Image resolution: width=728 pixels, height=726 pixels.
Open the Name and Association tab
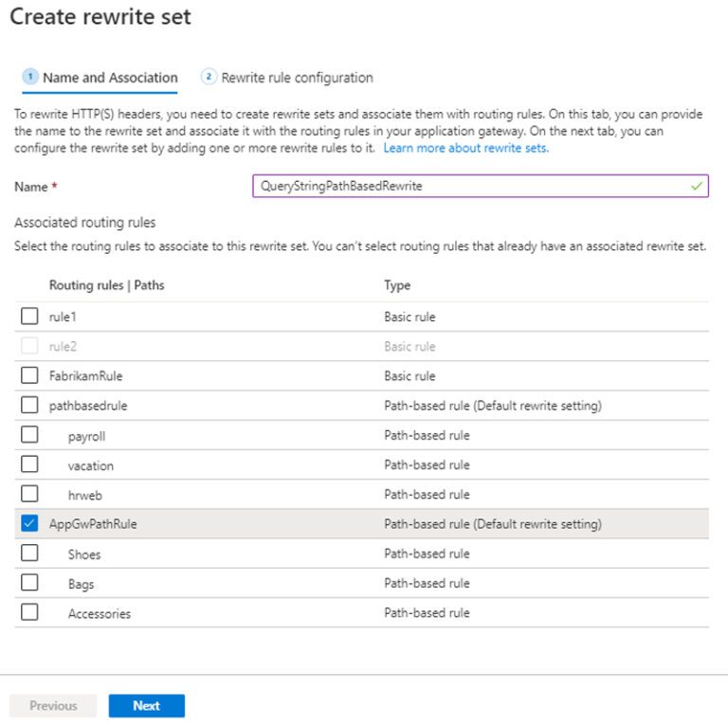(x=100, y=78)
